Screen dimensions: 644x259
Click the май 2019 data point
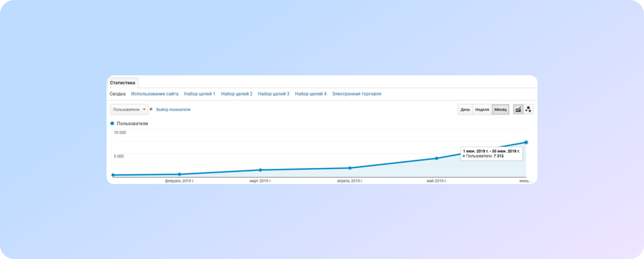[x=437, y=158]
